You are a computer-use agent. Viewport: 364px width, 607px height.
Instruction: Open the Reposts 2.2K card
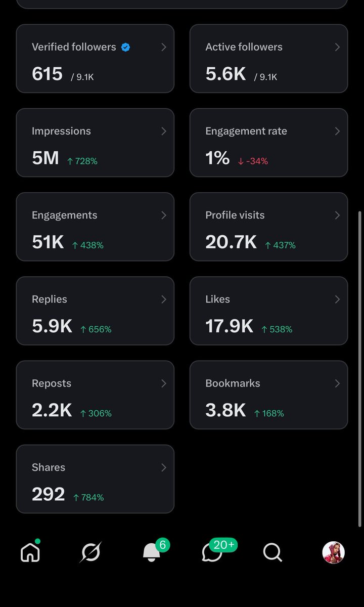[95, 395]
